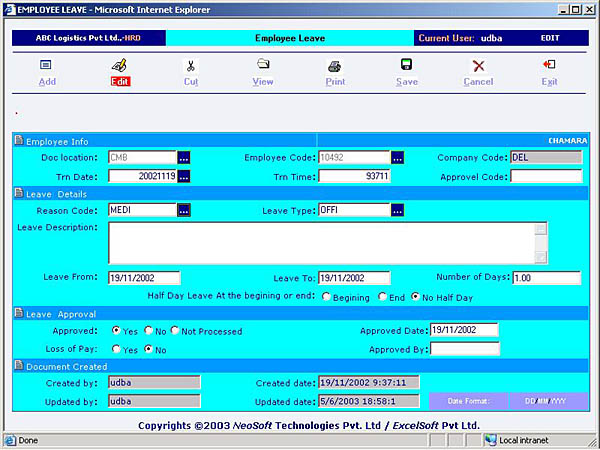
Task: Click the Leave From date field
Action: click(x=144, y=278)
